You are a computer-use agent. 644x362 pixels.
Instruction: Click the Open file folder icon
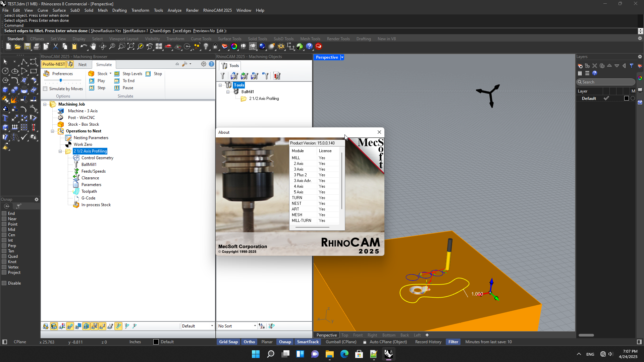[x=18, y=47]
